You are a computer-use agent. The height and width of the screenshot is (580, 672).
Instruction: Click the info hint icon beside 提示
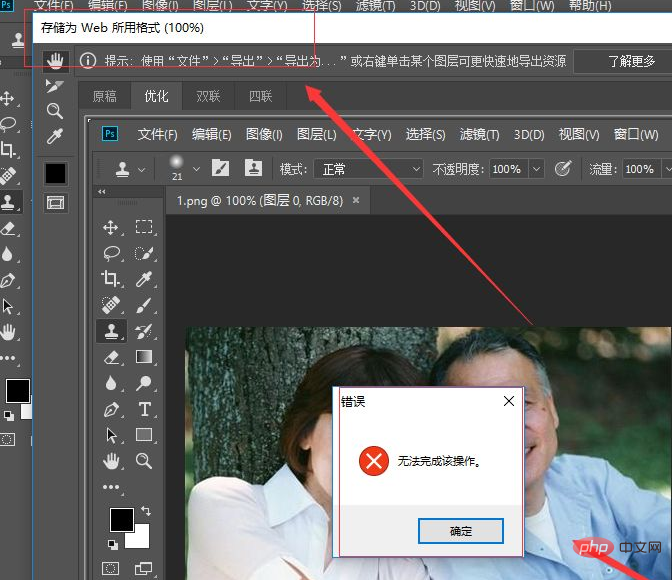(87, 61)
